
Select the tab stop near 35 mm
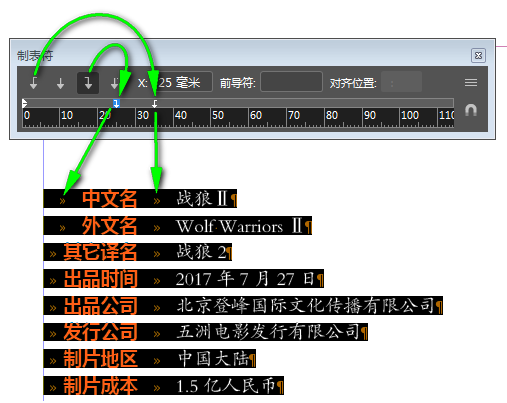(x=154, y=103)
